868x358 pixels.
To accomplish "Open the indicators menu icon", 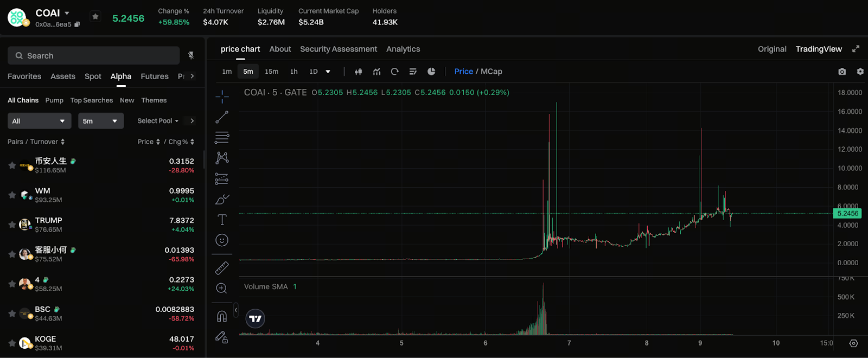I will click(x=377, y=72).
